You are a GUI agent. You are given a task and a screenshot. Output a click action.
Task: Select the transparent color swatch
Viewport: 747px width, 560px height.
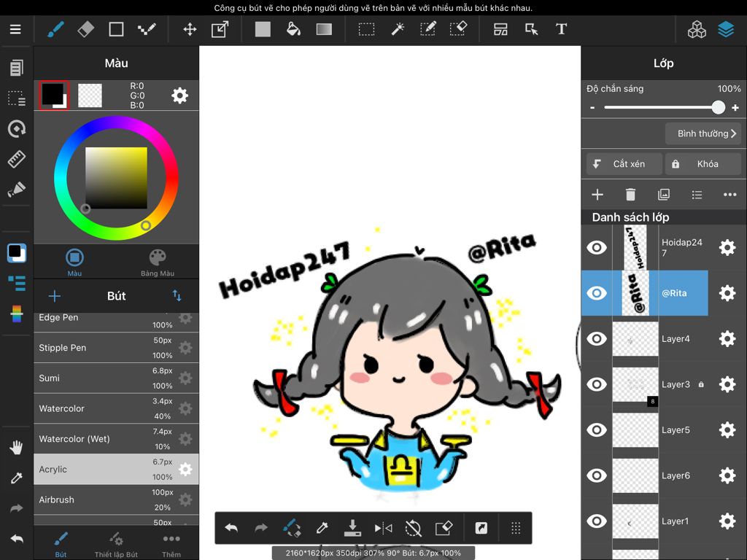[x=90, y=96]
